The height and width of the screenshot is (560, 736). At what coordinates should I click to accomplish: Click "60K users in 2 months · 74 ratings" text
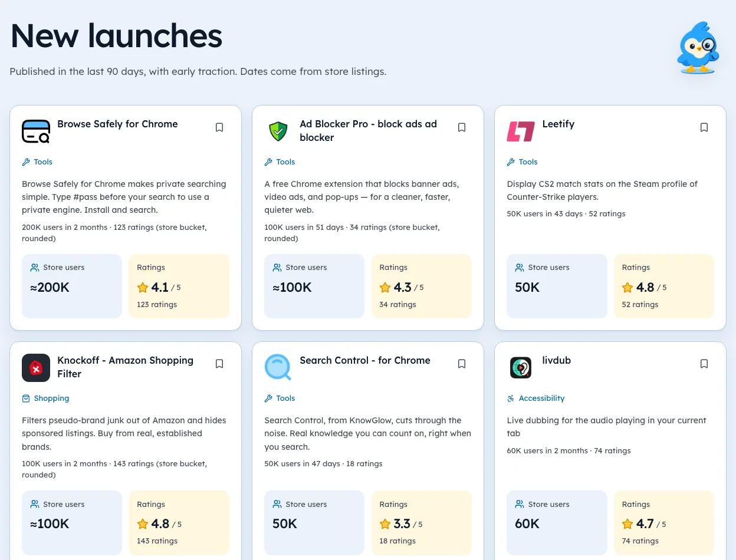(x=569, y=451)
